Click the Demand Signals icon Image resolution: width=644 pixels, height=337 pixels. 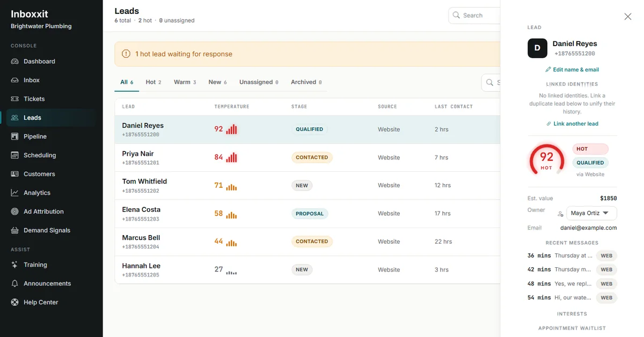(x=15, y=230)
